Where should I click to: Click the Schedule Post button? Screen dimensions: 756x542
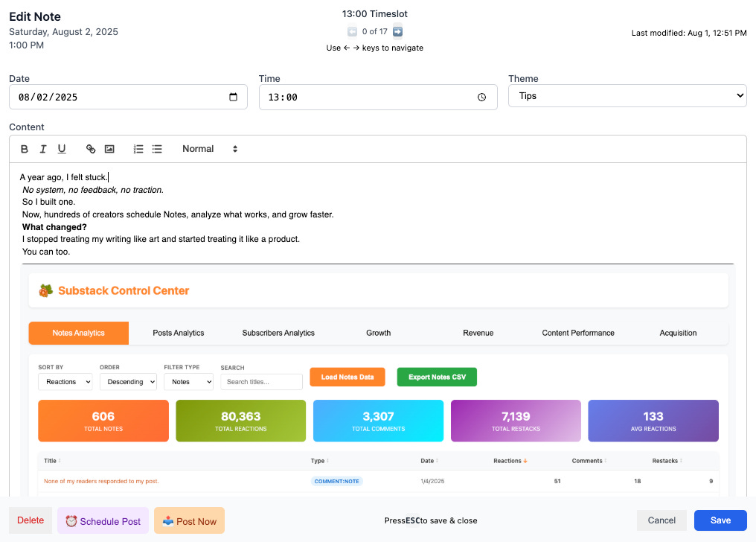click(103, 521)
